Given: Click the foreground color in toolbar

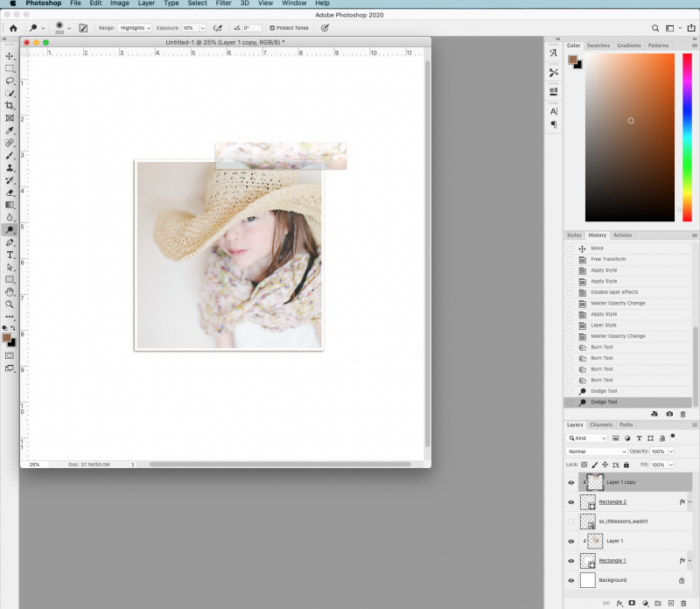Looking at the screenshot, I should coord(7,338).
